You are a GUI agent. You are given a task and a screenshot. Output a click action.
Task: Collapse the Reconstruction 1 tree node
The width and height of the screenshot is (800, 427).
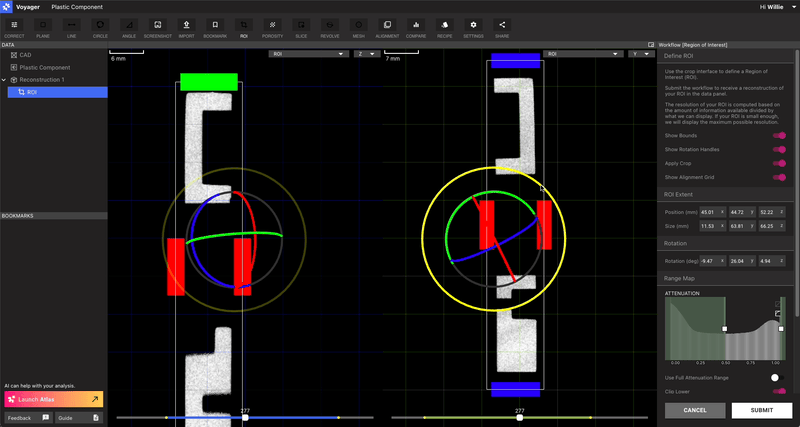pos(4,80)
